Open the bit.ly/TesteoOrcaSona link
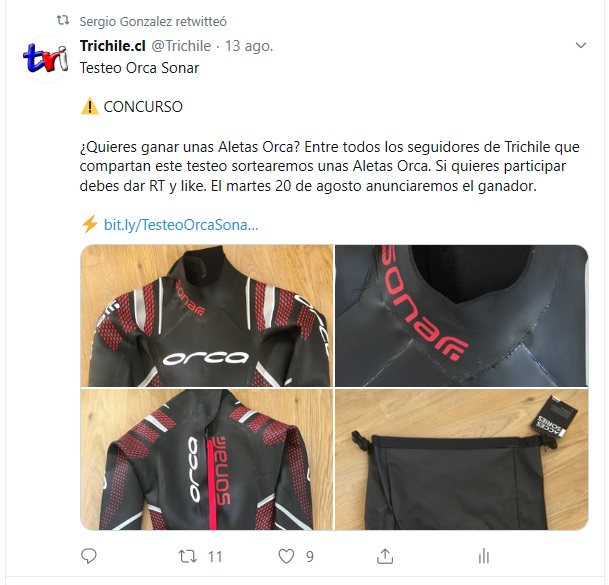Image resolution: width=609 pixels, height=585 pixels. coord(181,225)
